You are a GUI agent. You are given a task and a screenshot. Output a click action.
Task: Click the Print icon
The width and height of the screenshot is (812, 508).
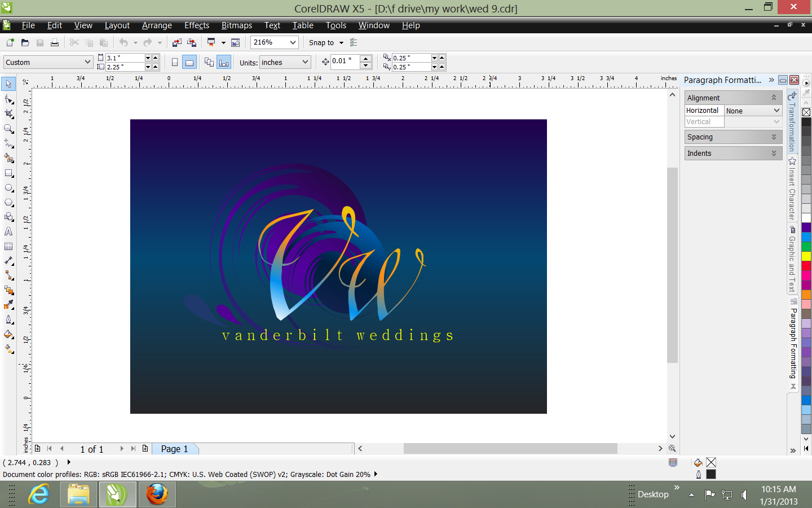(55, 42)
